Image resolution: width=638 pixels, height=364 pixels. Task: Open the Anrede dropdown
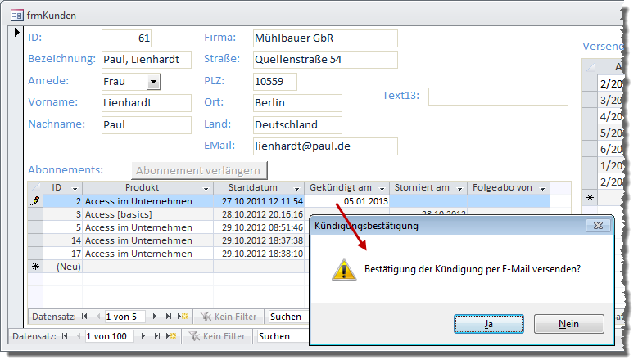pyautogui.click(x=153, y=81)
